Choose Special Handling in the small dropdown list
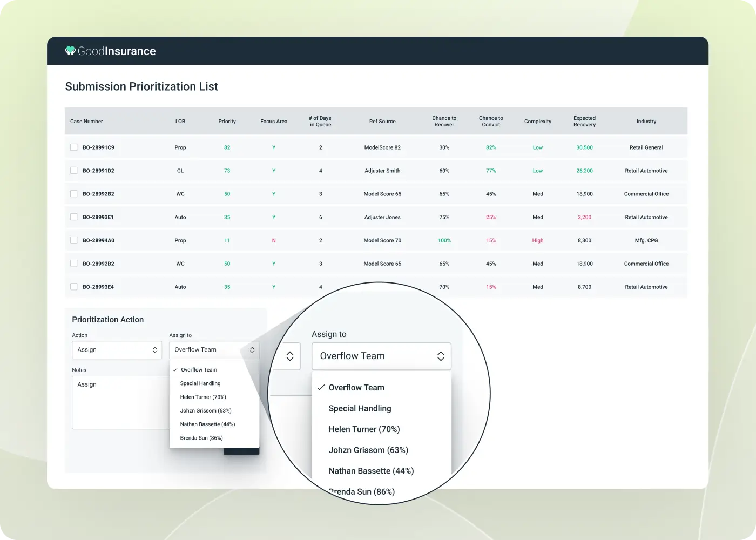 [200, 383]
